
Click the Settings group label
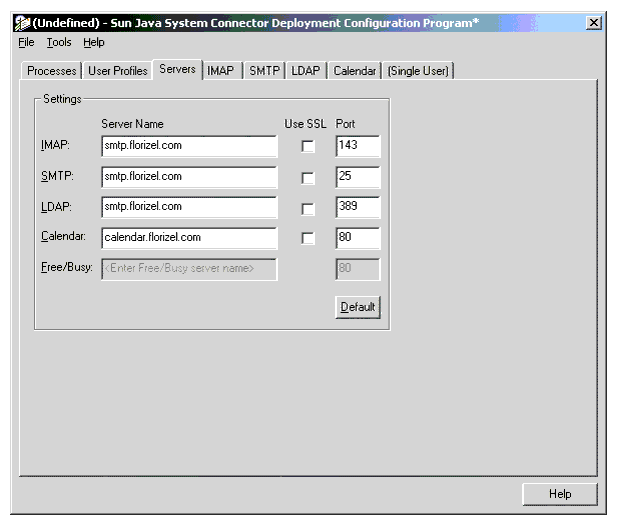pos(62,99)
